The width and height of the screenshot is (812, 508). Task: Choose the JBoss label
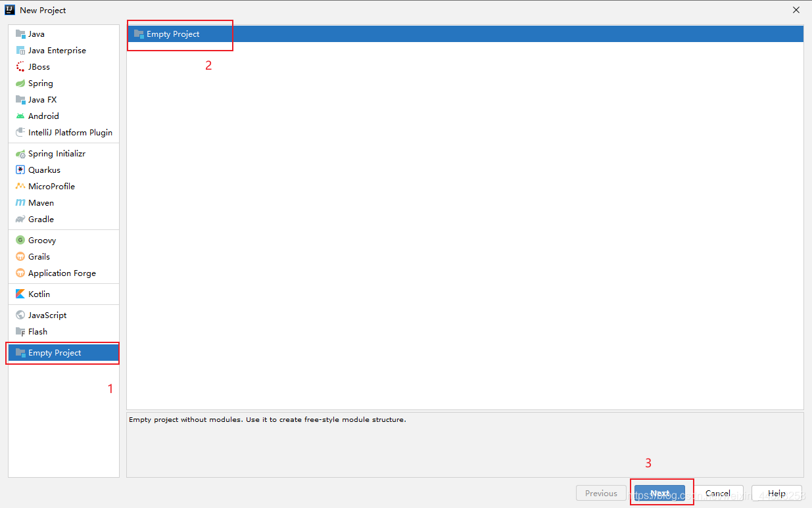tap(39, 66)
